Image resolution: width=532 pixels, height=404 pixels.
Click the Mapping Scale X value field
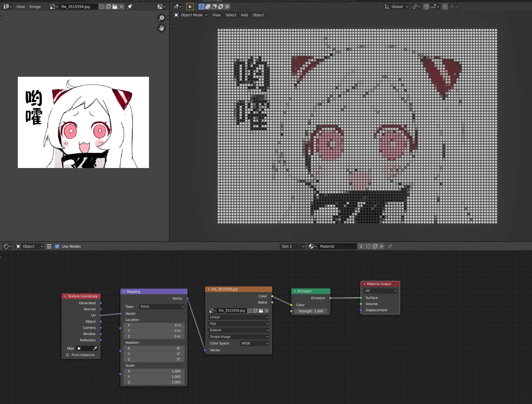154,371
